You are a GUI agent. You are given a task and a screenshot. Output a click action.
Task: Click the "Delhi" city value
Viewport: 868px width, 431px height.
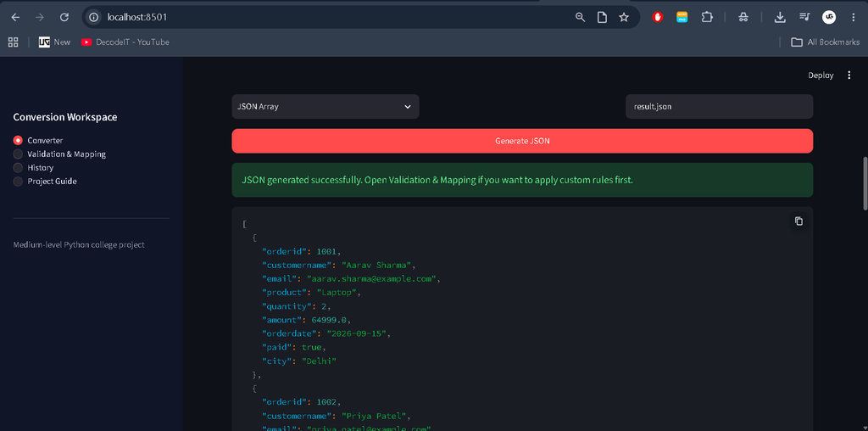pos(319,361)
